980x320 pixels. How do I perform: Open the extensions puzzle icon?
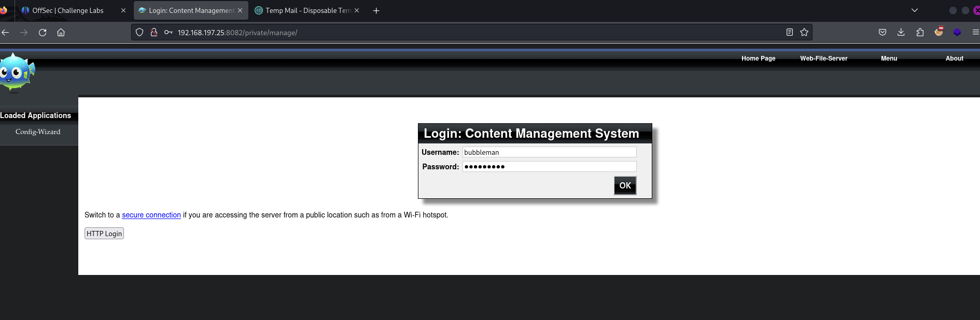(920, 33)
